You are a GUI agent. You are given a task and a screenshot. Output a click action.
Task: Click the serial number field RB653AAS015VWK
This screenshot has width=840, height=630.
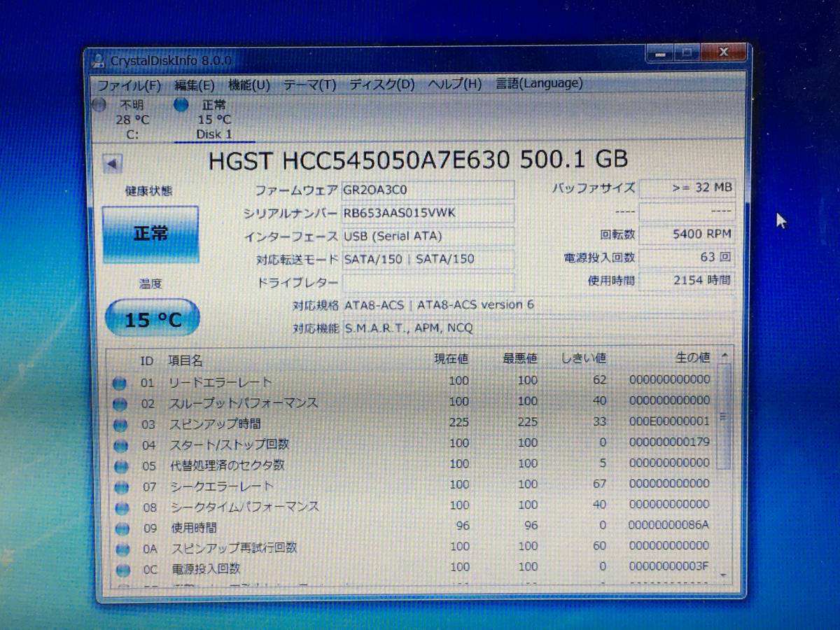point(428,213)
